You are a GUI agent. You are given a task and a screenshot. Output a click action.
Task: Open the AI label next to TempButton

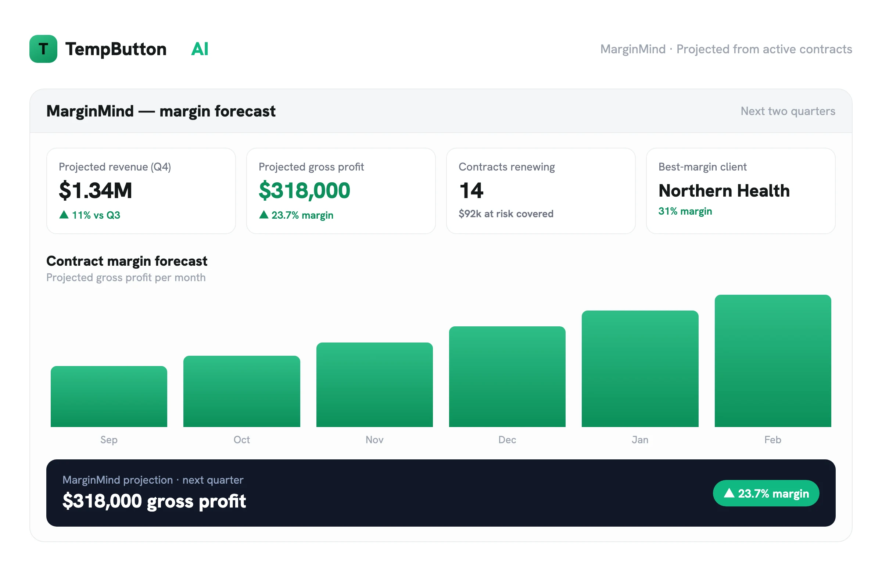pyautogui.click(x=200, y=49)
